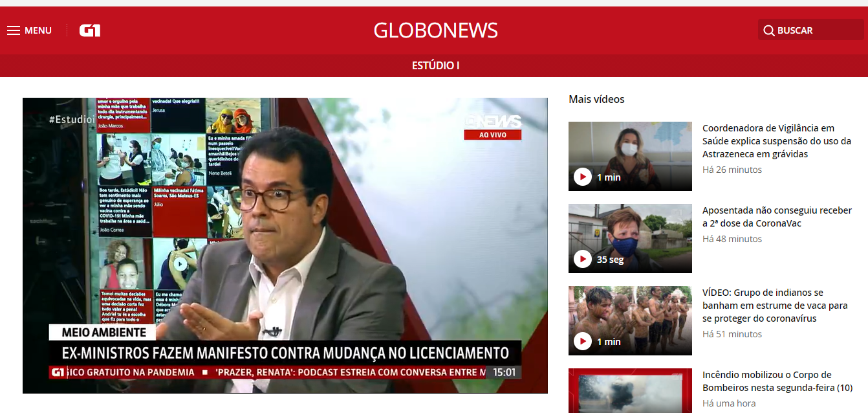868x413 pixels.
Task: Open 'Aposentada não conseguiu receber' headline
Action: 777,217
